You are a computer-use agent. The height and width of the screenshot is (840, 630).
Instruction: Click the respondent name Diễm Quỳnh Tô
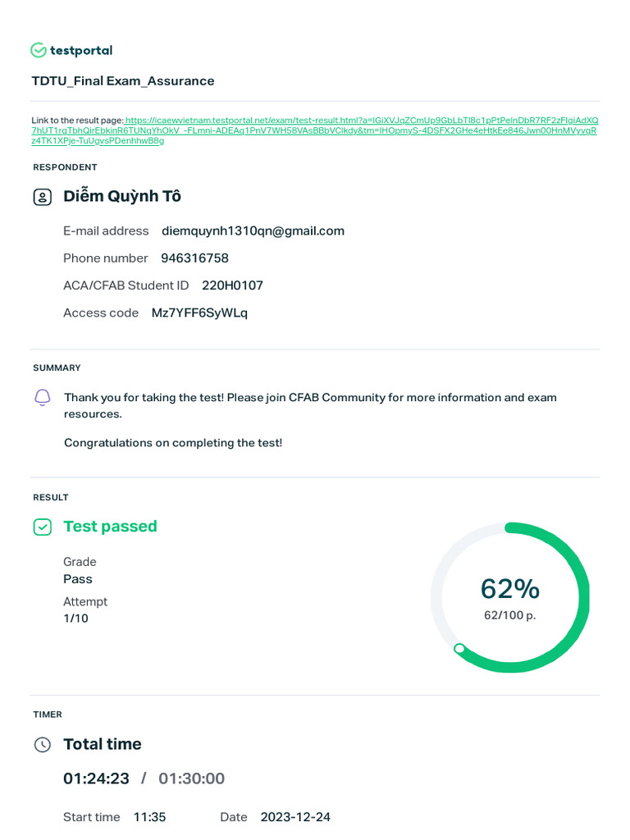[x=122, y=196]
